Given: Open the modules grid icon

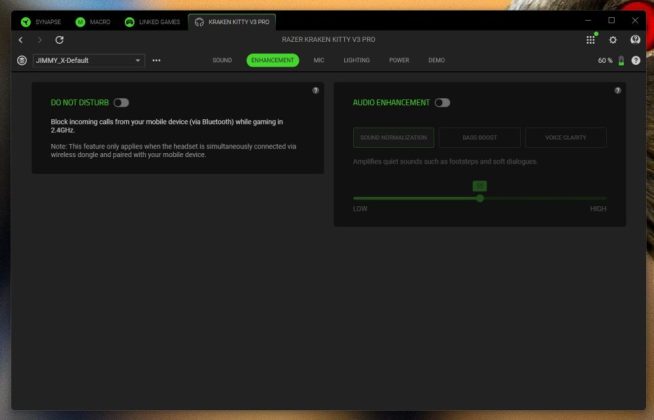Looking at the screenshot, I should pos(591,40).
